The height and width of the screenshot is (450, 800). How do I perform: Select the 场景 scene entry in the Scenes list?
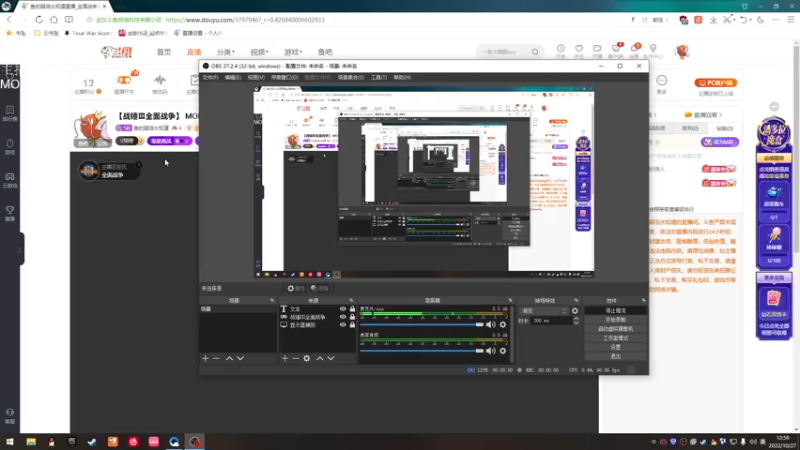click(238, 309)
